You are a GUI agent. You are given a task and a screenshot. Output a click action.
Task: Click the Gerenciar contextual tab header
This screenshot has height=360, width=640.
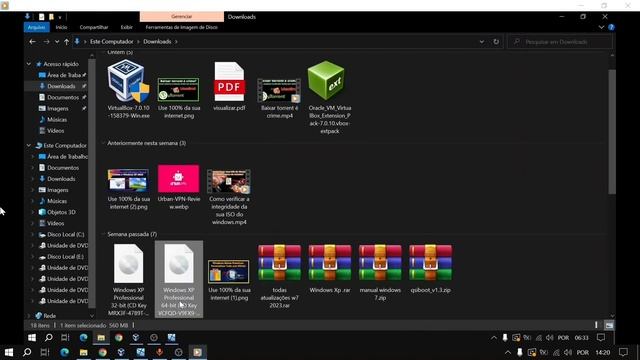point(182,17)
